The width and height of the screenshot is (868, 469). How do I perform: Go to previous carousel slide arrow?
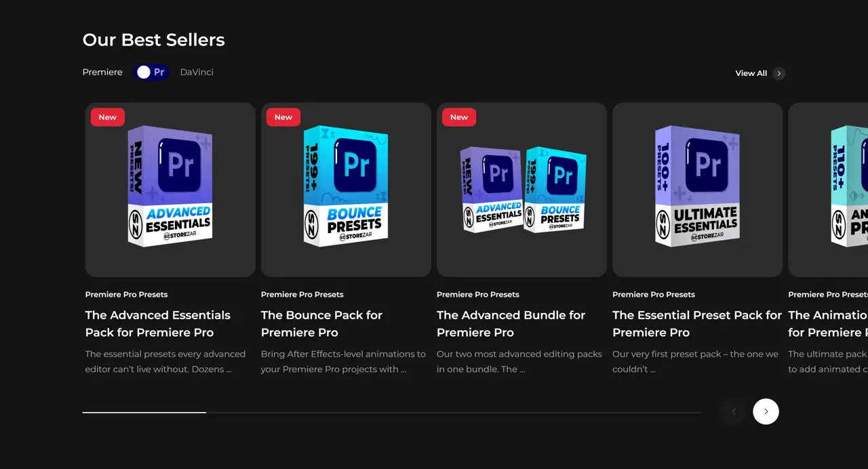pos(733,411)
